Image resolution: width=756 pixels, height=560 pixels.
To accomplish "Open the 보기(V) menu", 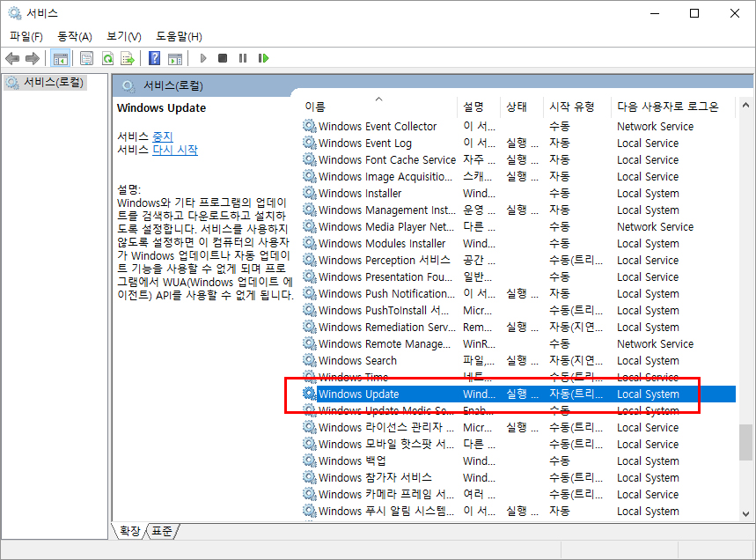I will point(124,37).
